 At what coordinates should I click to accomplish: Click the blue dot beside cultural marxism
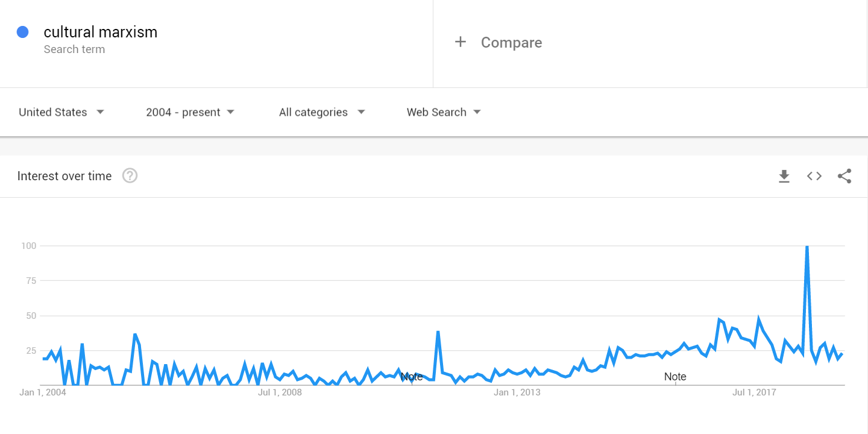tap(23, 32)
